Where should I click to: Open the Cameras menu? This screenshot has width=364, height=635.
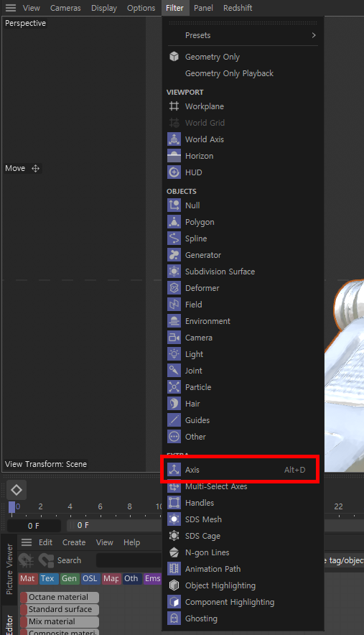point(65,8)
